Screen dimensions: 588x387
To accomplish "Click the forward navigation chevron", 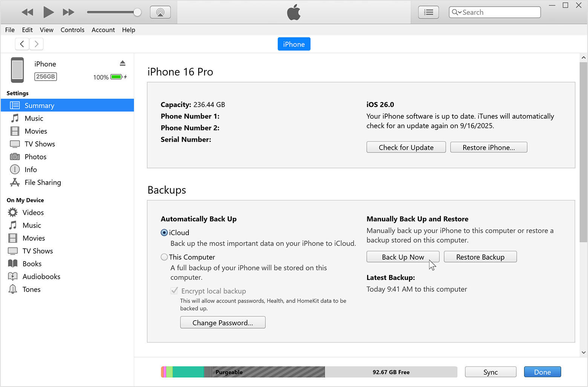I will (36, 44).
